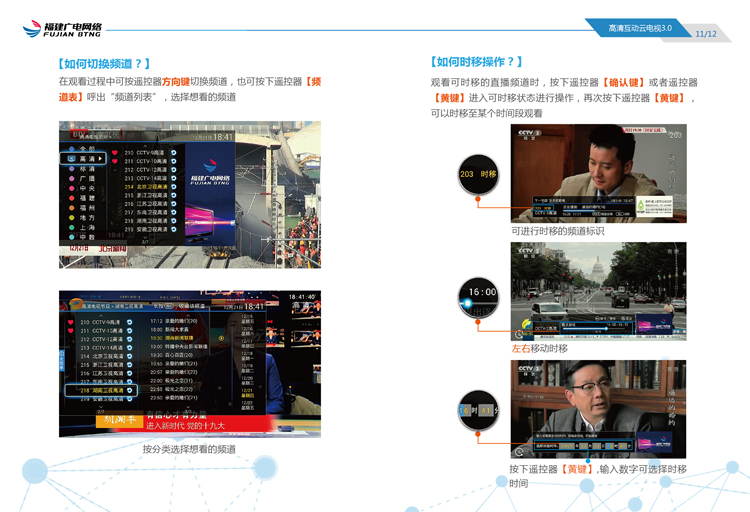
Task: Click the 16:00 timeshift circular magnifier
Action: [x=479, y=293]
